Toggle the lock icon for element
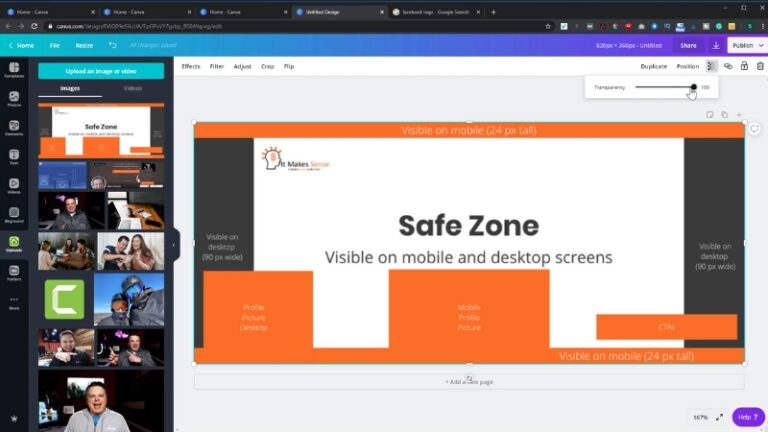The width and height of the screenshot is (768, 432). [x=744, y=66]
